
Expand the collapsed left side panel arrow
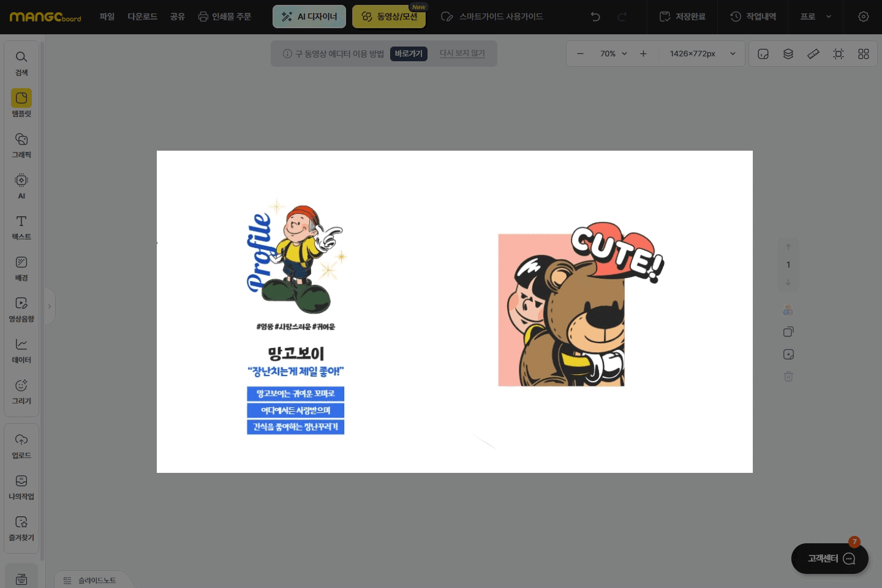click(50, 306)
